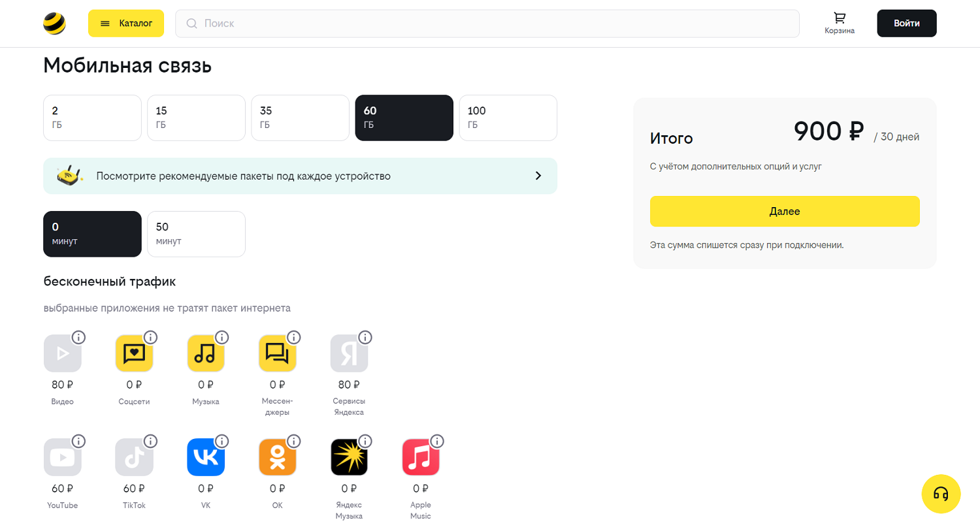Click the Поиск search field
Screen dimensions: 980x531
(x=487, y=24)
